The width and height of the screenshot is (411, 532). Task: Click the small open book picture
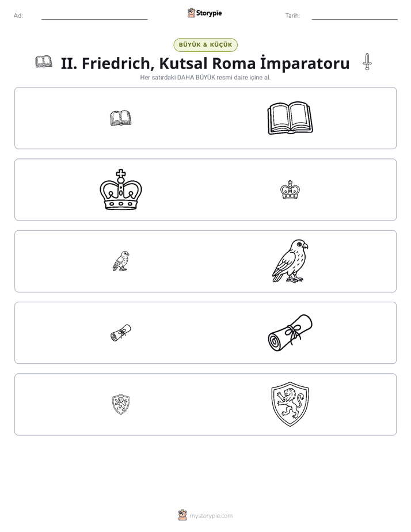[x=121, y=118]
